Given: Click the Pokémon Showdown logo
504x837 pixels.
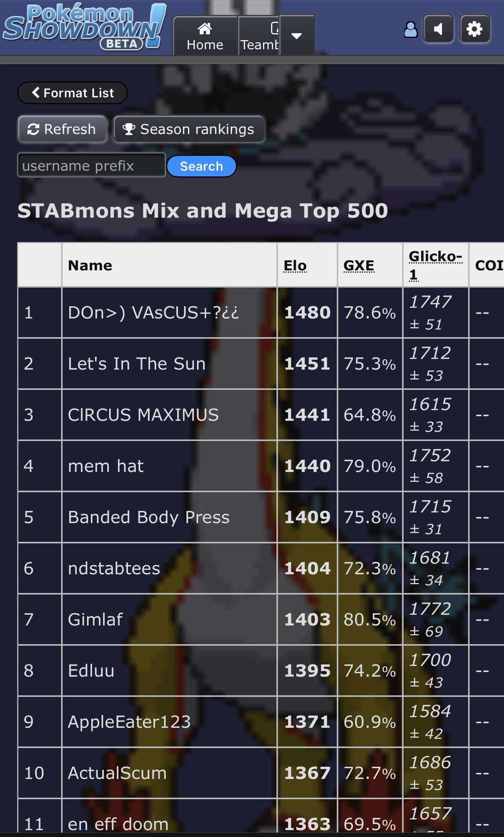Looking at the screenshot, I should click(x=84, y=27).
